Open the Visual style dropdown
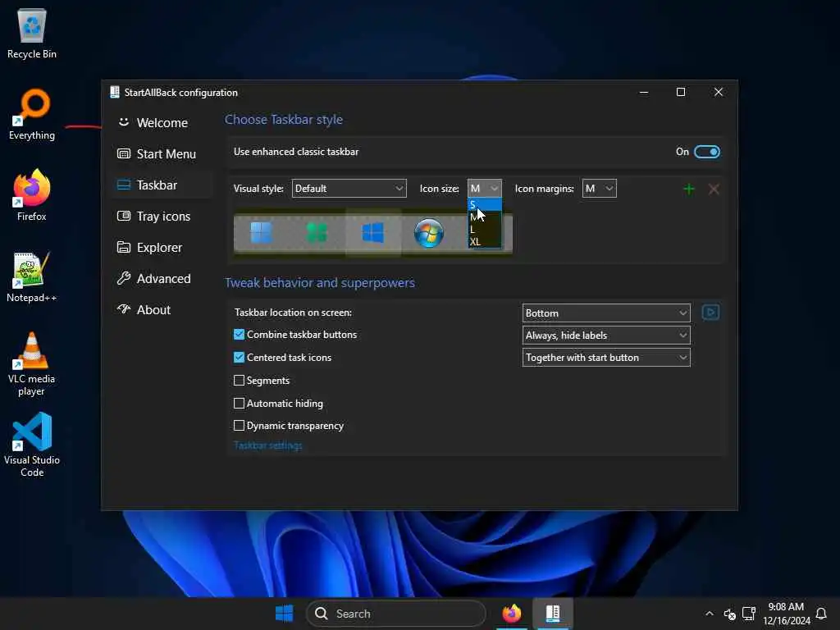The image size is (840, 630). point(349,189)
